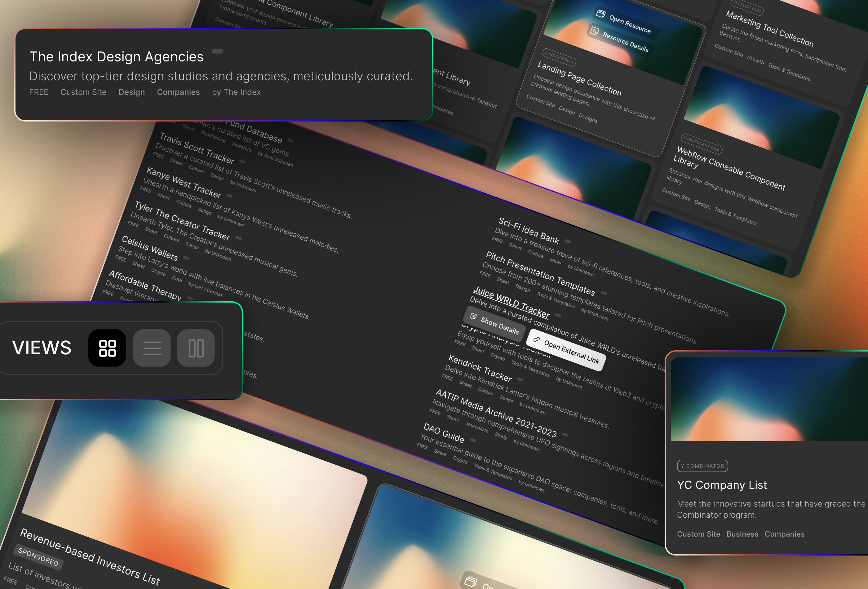Screen dimensions: 868x589
Task: Click the note icon on Show Details
Action: point(473,316)
